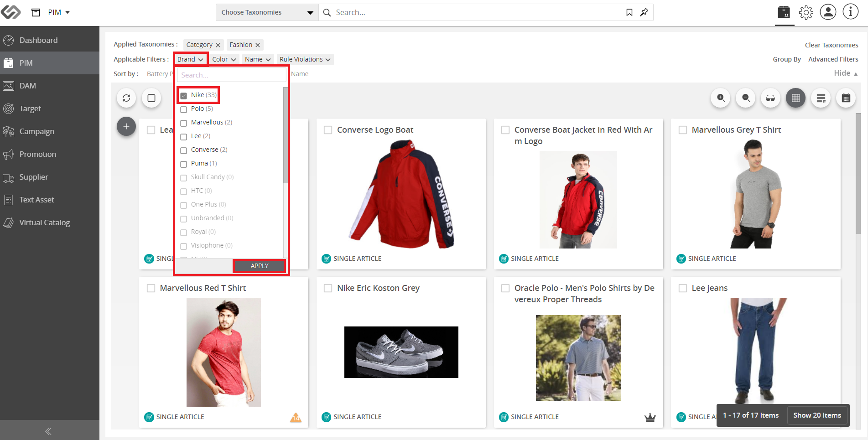Screen dimensions: 868x440
Task: Check the Marvellous brand filter
Action: [x=184, y=123]
